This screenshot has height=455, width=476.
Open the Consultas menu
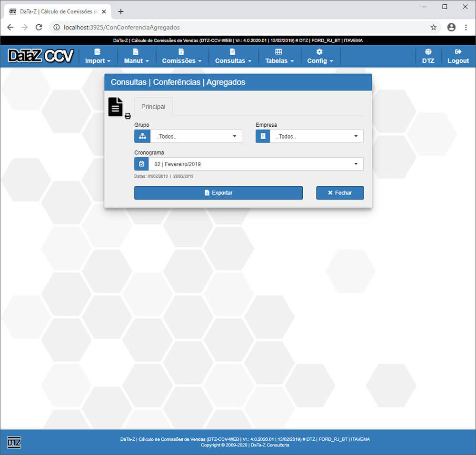tap(233, 56)
